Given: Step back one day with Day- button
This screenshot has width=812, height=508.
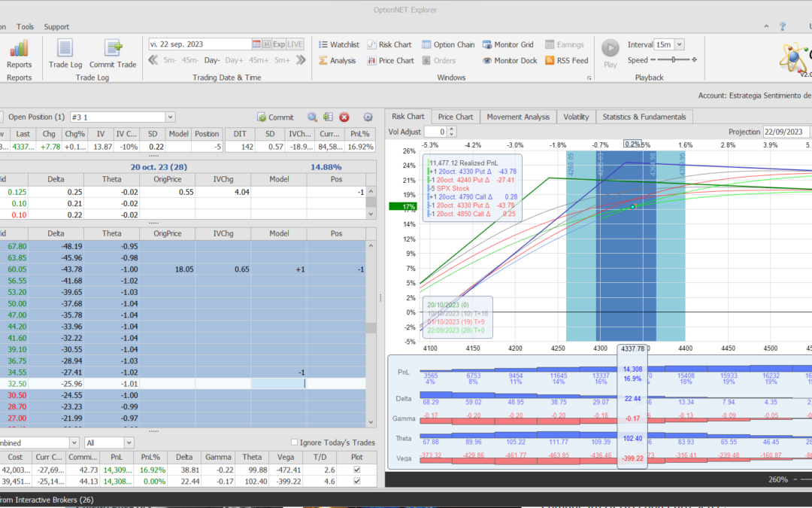Looking at the screenshot, I should 211,60.
